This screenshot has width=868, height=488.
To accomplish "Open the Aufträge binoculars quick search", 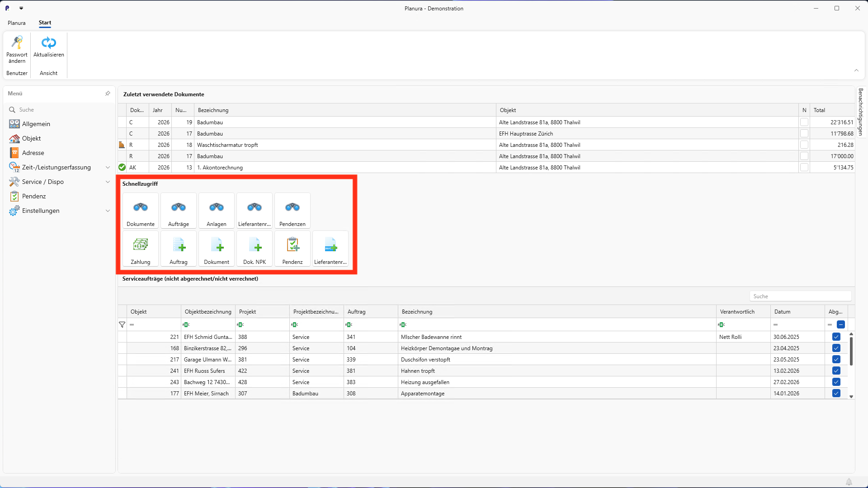I will (x=178, y=211).
